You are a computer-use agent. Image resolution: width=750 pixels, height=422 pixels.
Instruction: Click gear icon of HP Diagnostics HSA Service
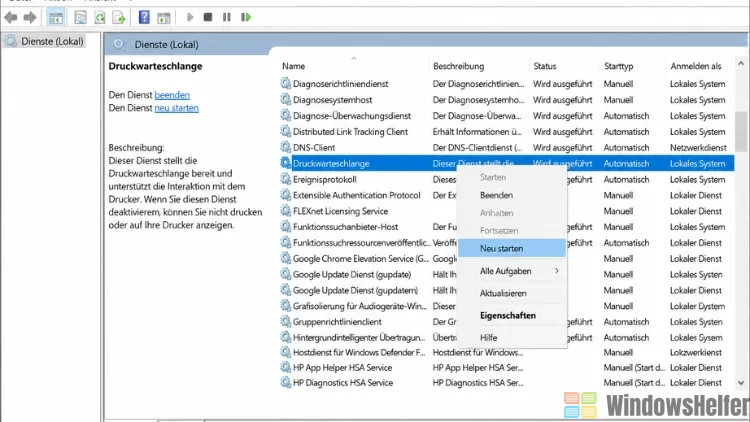[x=286, y=382]
